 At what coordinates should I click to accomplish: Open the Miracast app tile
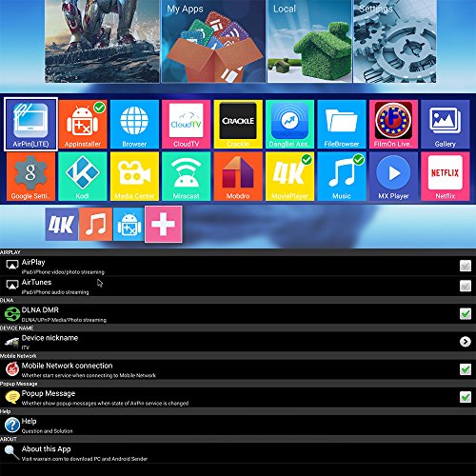pyautogui.click(x=187, y=176)
